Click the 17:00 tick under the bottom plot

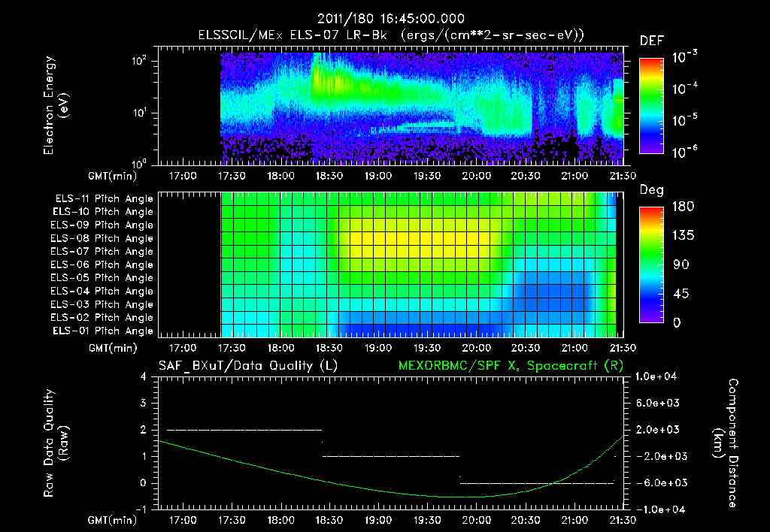[x=183, y=520]
